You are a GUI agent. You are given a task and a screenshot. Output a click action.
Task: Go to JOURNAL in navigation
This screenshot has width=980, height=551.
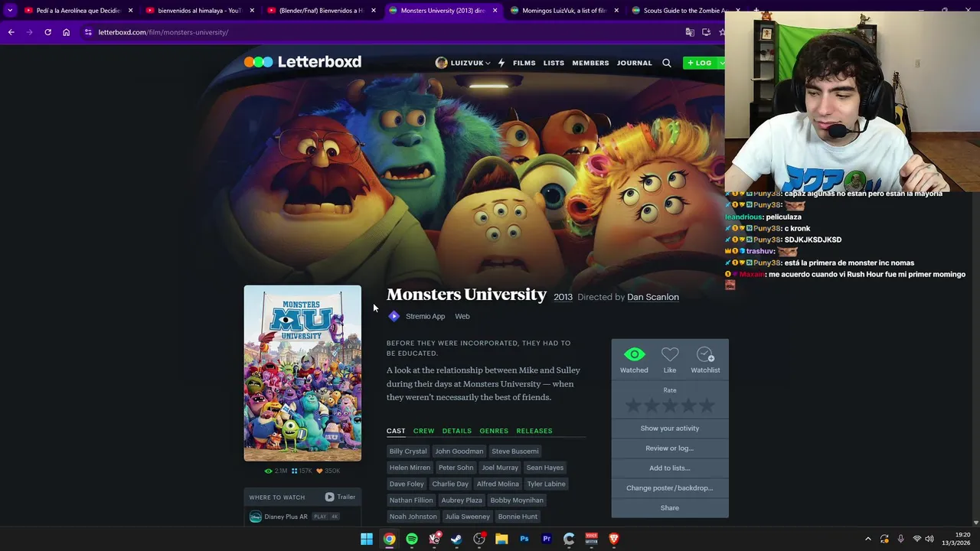point(635,63)
